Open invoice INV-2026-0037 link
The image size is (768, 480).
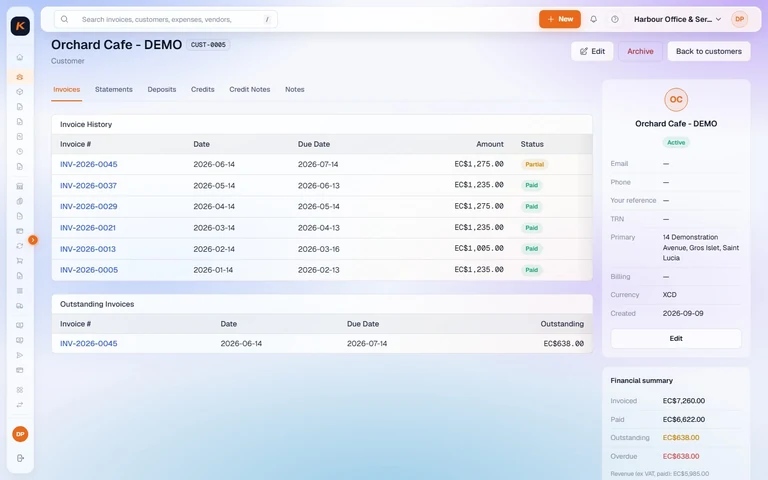[x=88, y=186]
